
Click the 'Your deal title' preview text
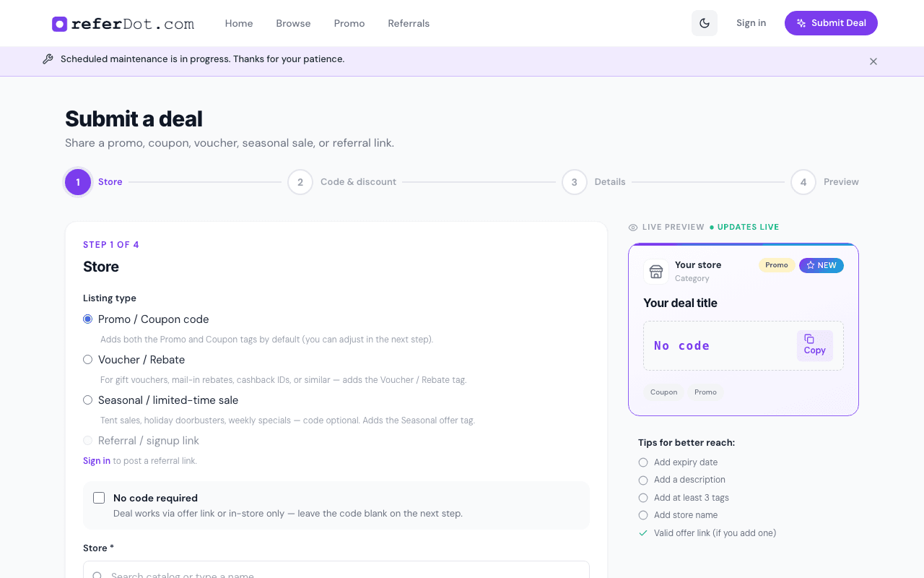pos(681,303)
